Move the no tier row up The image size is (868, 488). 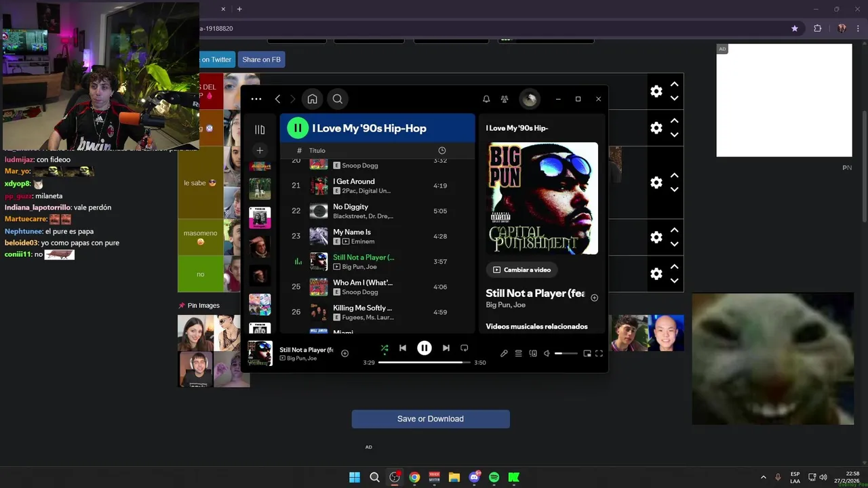tap(675, 267)
